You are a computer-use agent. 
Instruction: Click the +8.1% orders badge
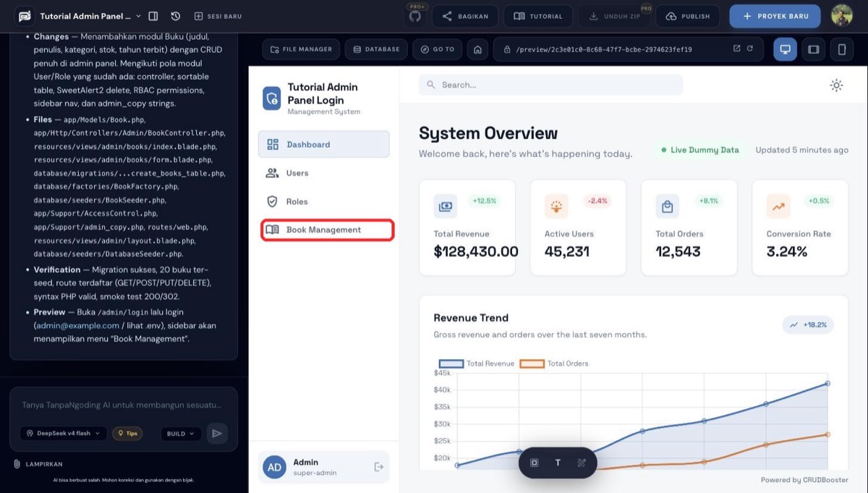[x=708, y=201]
